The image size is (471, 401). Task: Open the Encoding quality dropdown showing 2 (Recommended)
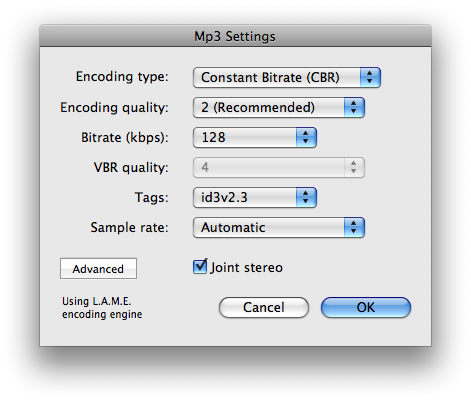pos(279,107)
